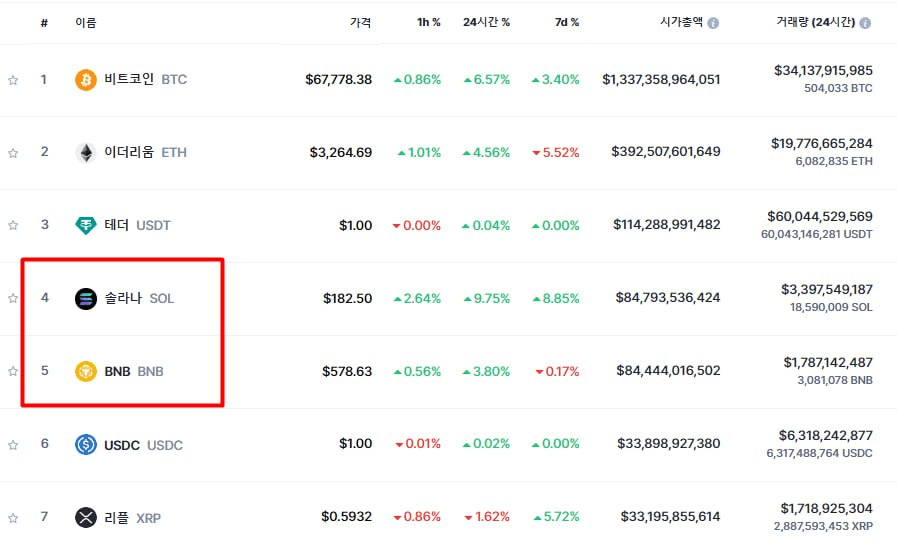Toggle the watchlist star for Tether

13,225
